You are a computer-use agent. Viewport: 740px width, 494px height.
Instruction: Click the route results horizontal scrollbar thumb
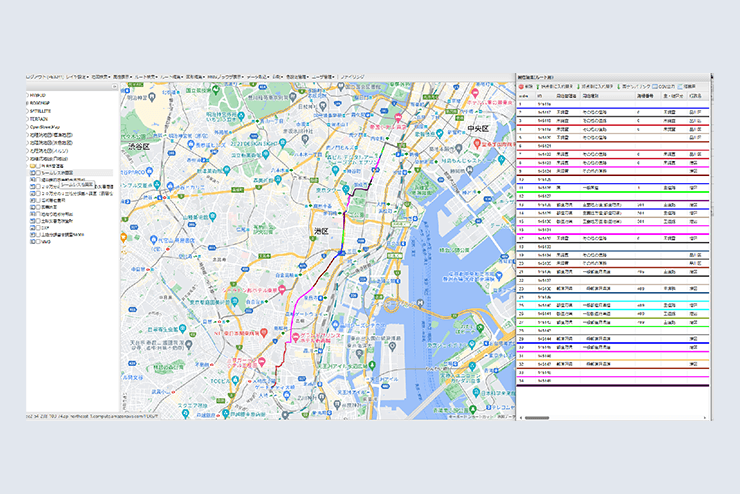537,418
